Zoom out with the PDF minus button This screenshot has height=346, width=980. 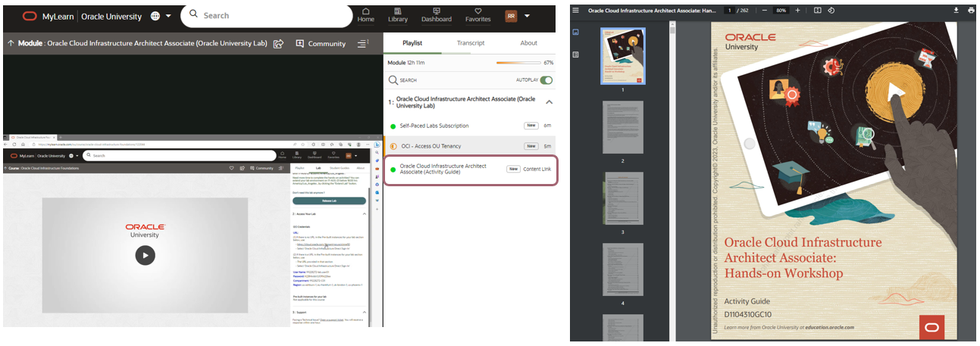tap(763, 10)
